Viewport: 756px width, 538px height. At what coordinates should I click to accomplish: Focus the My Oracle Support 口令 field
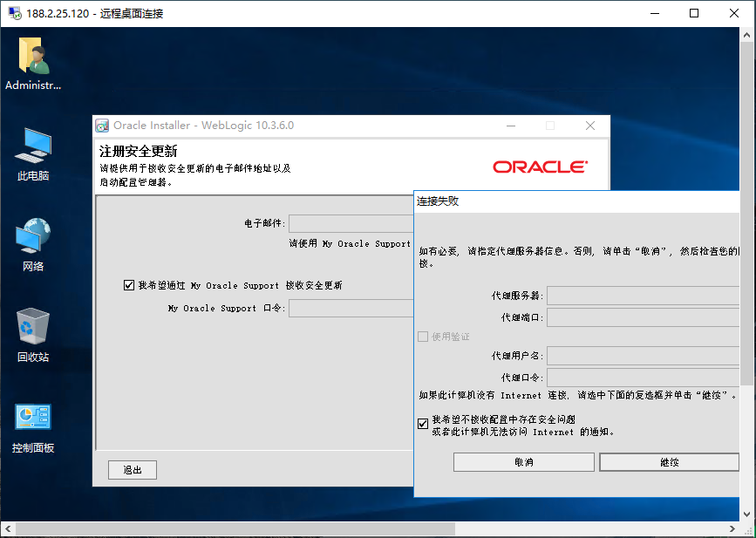[x=351, y=309]
